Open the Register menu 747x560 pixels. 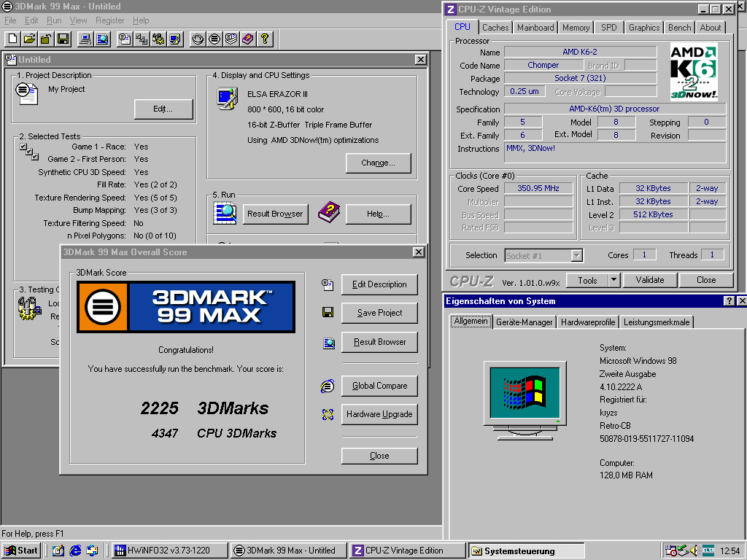pyautogui.click(x=109, y=20)
